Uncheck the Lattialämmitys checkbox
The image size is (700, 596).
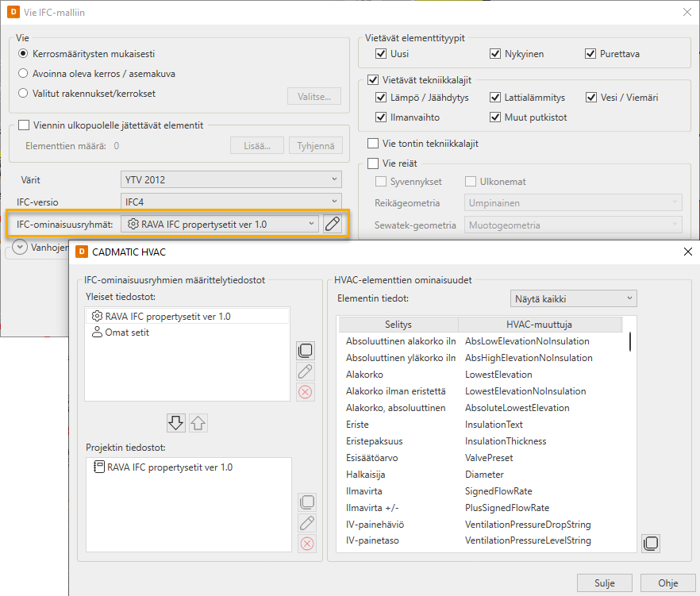[x=495, y=98]
